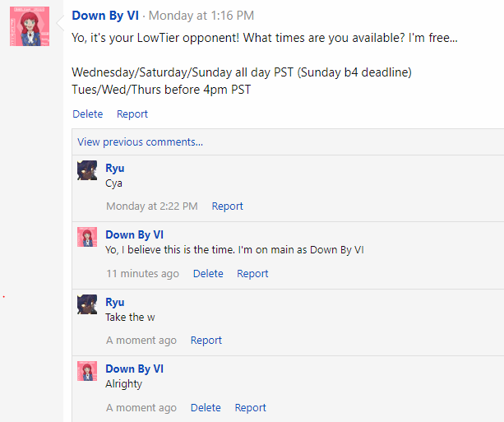Report Ryu's "Take the w" comment
The image size is (504, 422).
pyautogui.click(x=206, y=341)
